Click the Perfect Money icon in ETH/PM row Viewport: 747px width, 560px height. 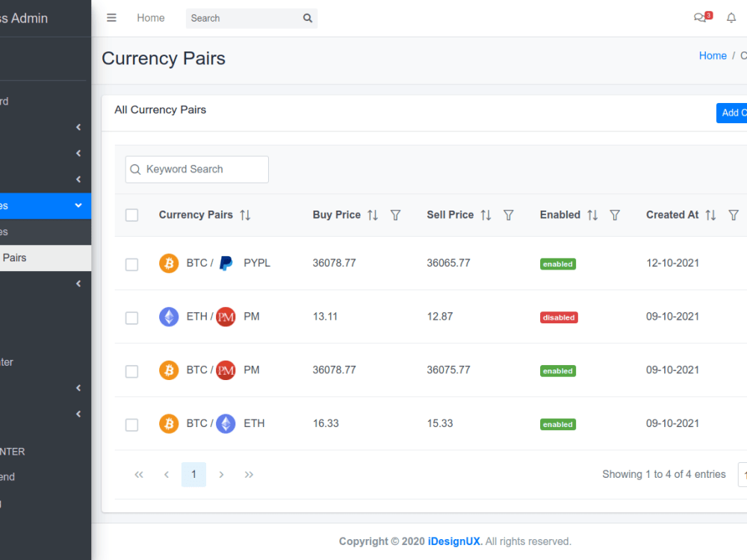[x=226, y=317]
